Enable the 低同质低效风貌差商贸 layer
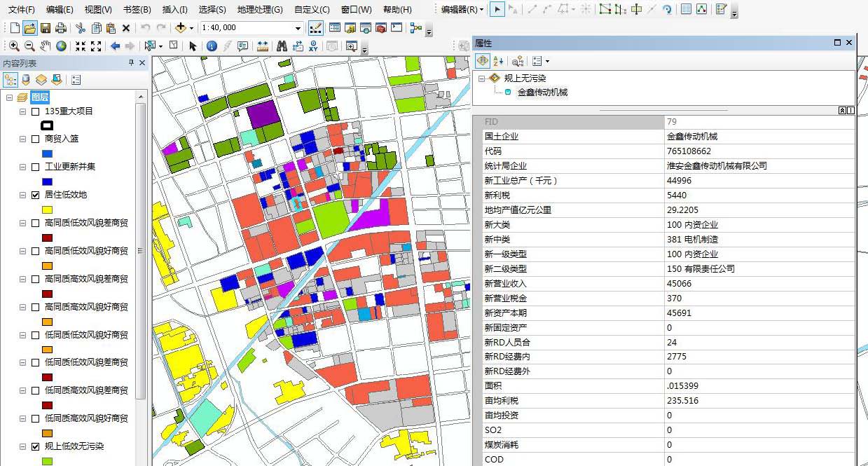The height and width of the screenshot is (466, 868). 35,362
